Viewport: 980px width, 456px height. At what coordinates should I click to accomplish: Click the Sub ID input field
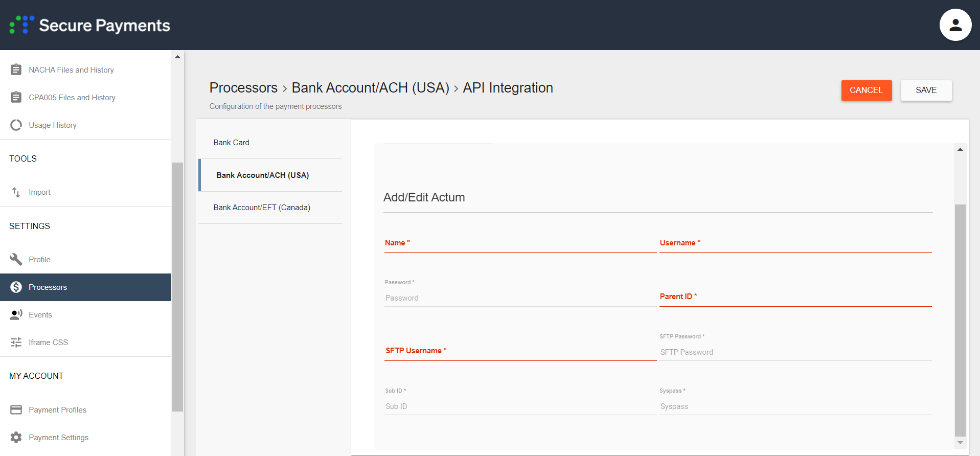520,406
